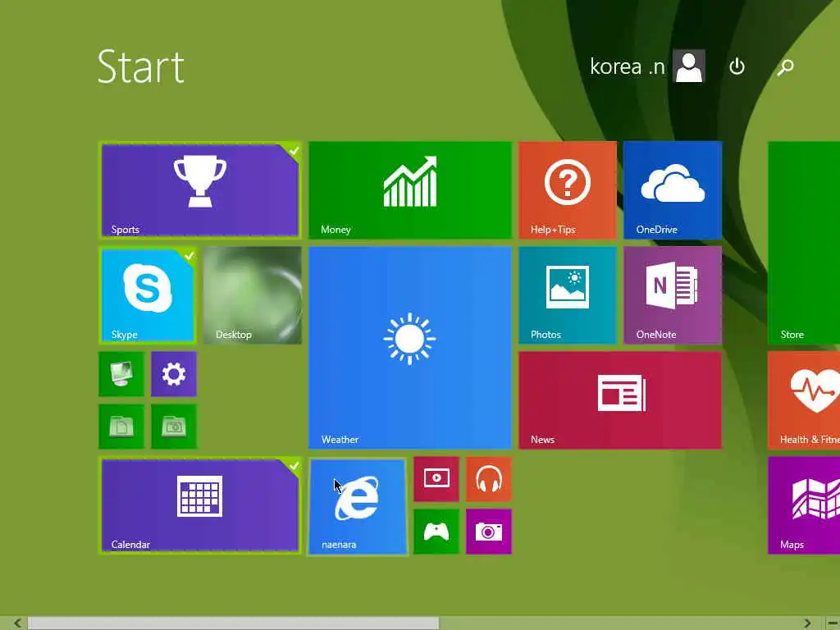The height and width of the screenshot is (630, 840).
Task: Deselect the Sports tile checkmark
Action: point(294,151)
